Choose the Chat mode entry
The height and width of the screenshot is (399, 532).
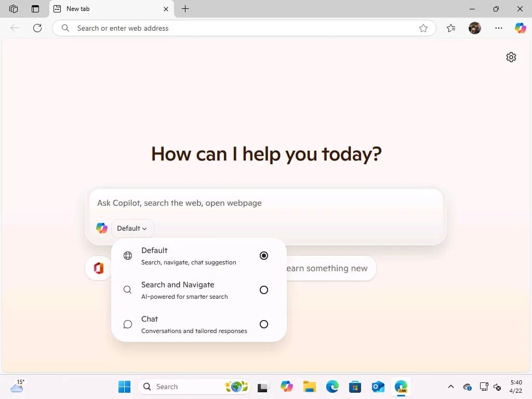coord(199,324)
